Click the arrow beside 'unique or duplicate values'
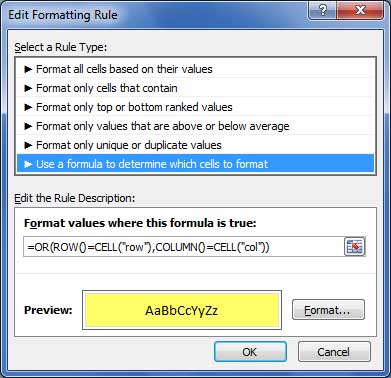Screen dimensions: 391x378 (28, 145)
